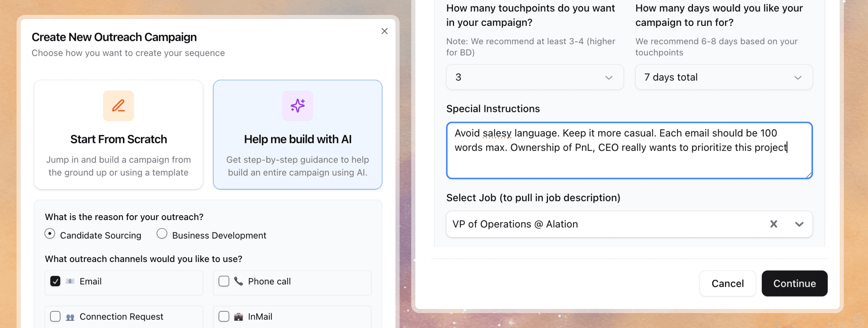Click the 'Create New Outreach Campaign' heading
This screenshot has width=868, height=328.
114,37
